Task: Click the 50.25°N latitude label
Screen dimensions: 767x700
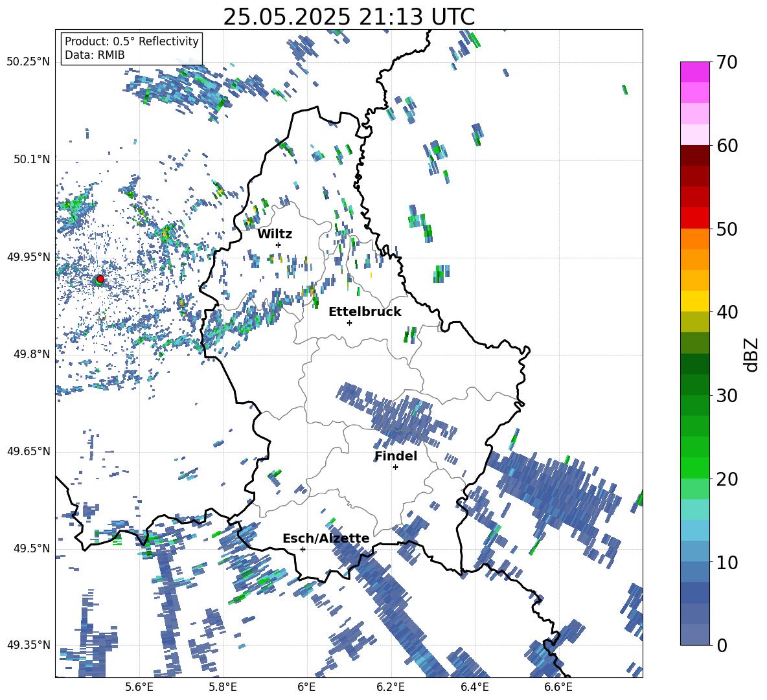Action: tap(29, 62)
